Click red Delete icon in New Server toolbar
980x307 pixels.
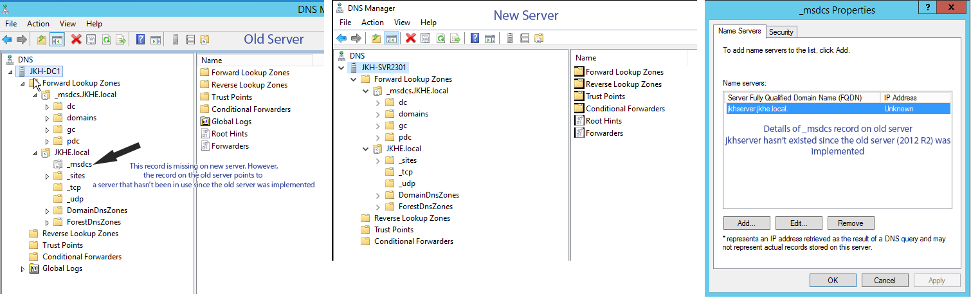pos(410,39)
